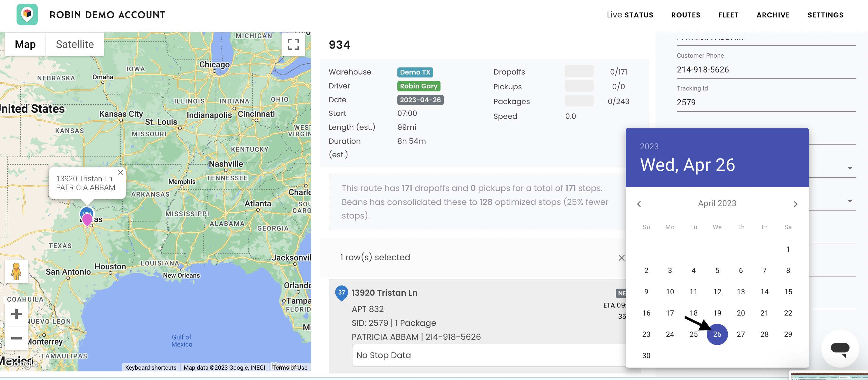Click the 13920 Tristan Ln stop title
This screenshot has width=868, height=380.
pos(384,293)
